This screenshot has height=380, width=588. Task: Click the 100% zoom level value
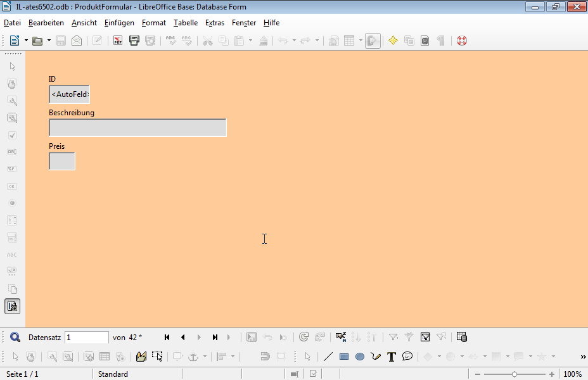(572, 374)
